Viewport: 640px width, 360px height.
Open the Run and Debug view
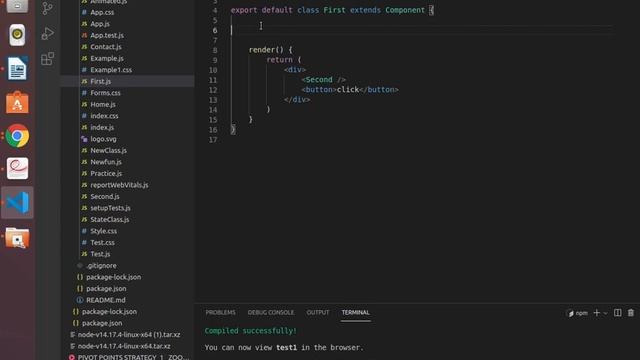(47, 33)
